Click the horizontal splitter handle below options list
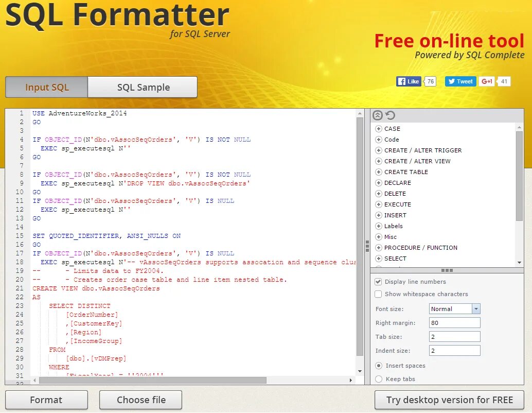This screenshot has width=532, height=413. [447, 270]
